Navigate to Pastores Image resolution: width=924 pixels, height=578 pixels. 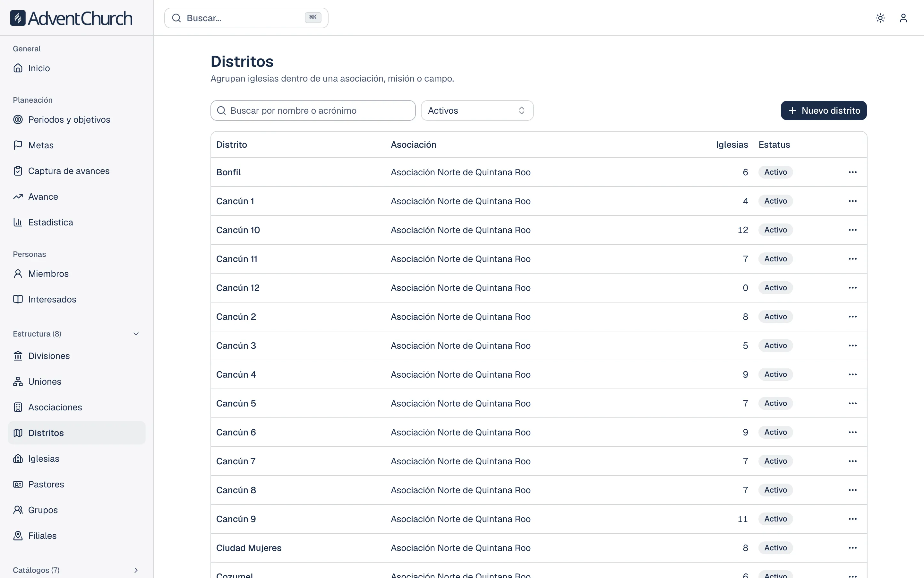[x=76, y=484]
